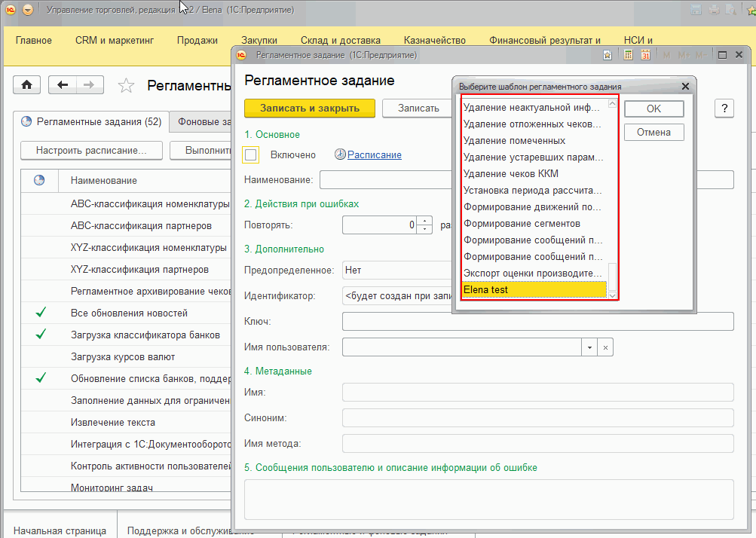Viewport: 756px width, 538px height.
Task: Open the Расписание link
Action: [x=375, y=154]
